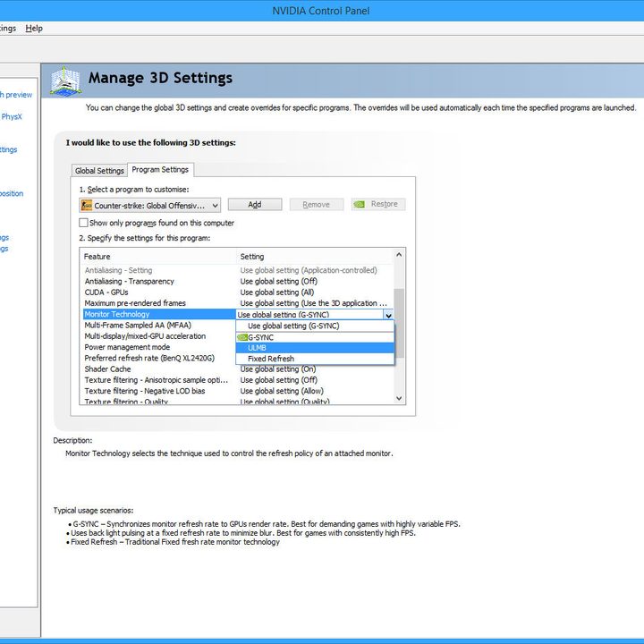Select the CUDA - GPUs row
This screenshot has height=644, width=644.
tap(238, 292)
